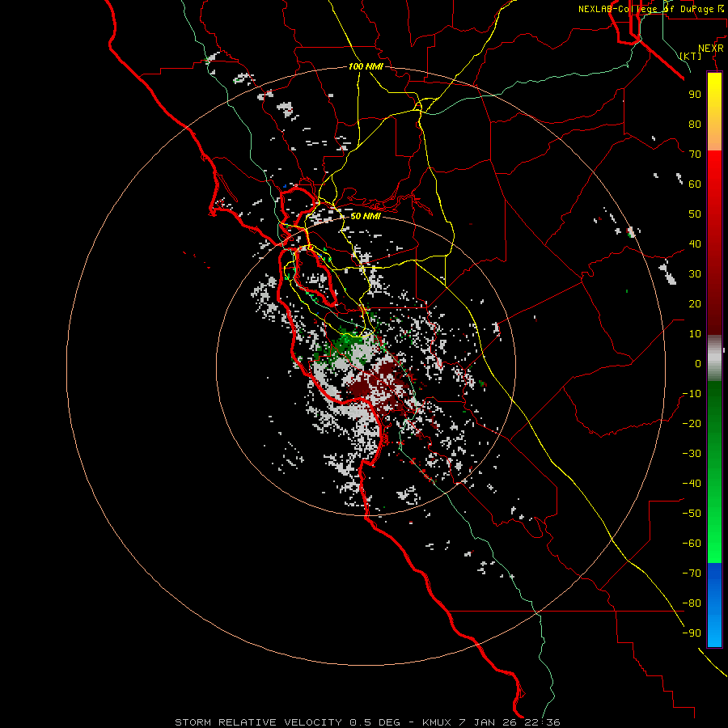Click the -30 value on the velocity scale
The image size is (728, 728).
pyautogui.click(x=692, y=454)
